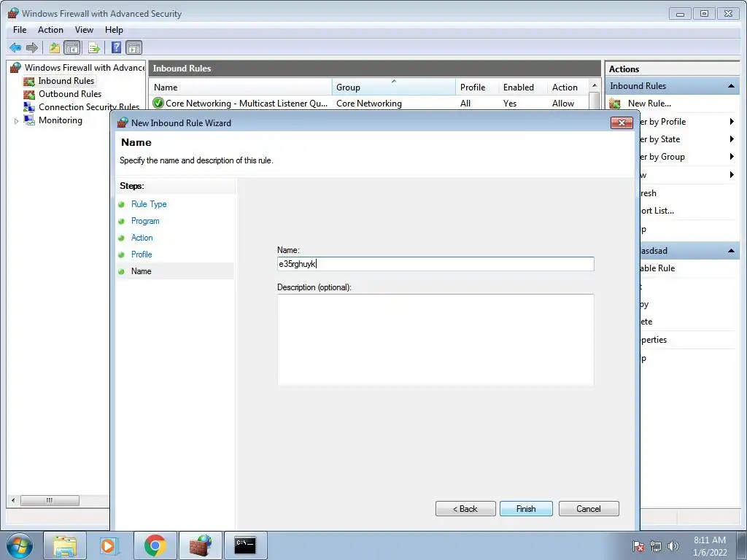Sort rules by the Enabled column header
The height and width of the screenshot is (560, 747).
(x=522, y=87)
